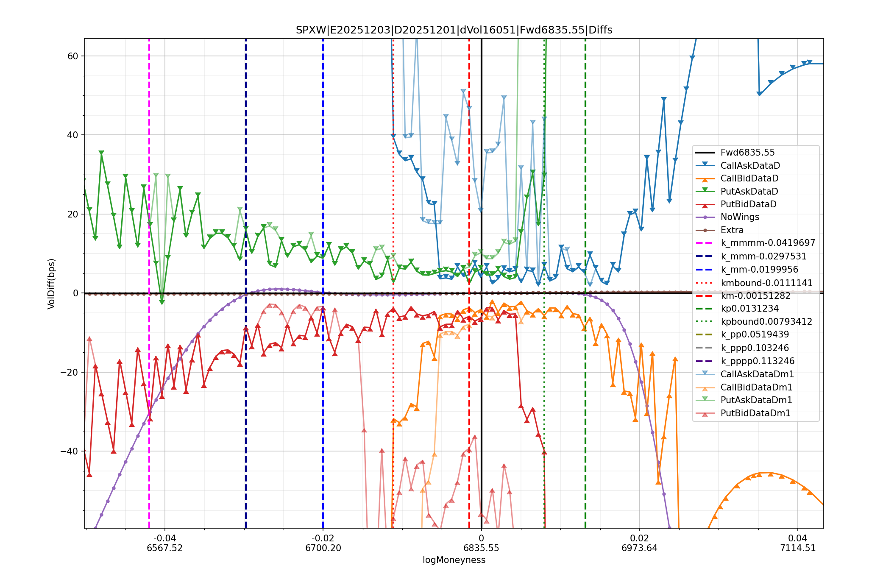Click the kp0.0131234 legend label
The height and width of the screenshot is (588, 883).
click(x=749, y=309)
